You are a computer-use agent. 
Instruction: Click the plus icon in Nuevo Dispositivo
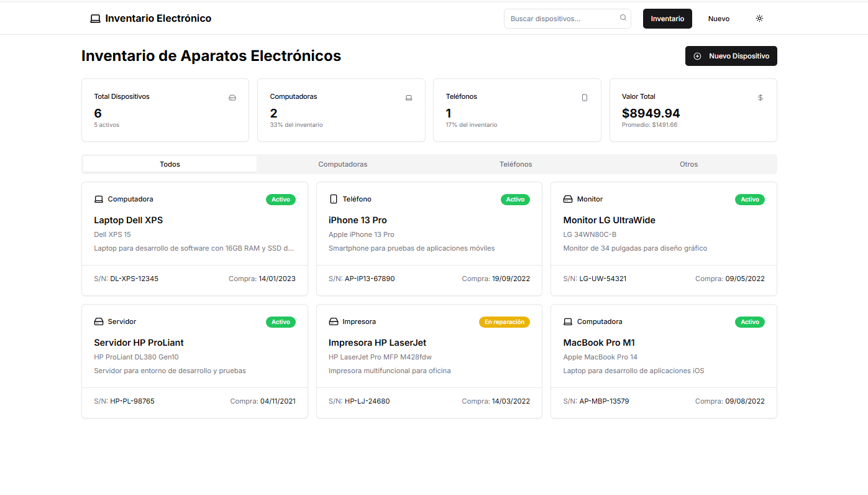pyautogui.click(x=697, y=56)
